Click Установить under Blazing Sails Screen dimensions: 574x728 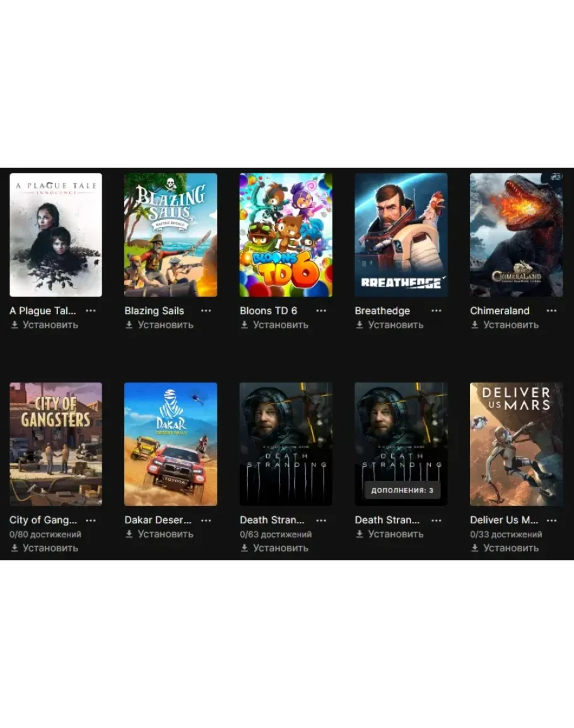(x=160, y=325)
